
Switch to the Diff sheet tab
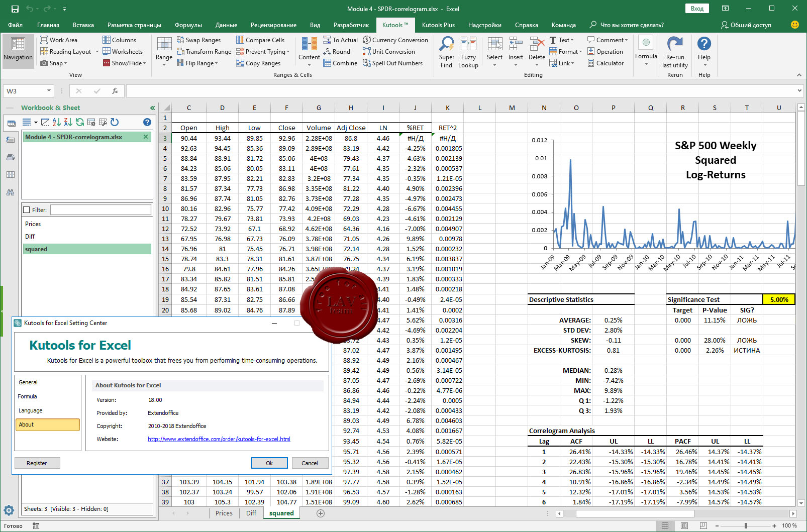coord(251,513)
